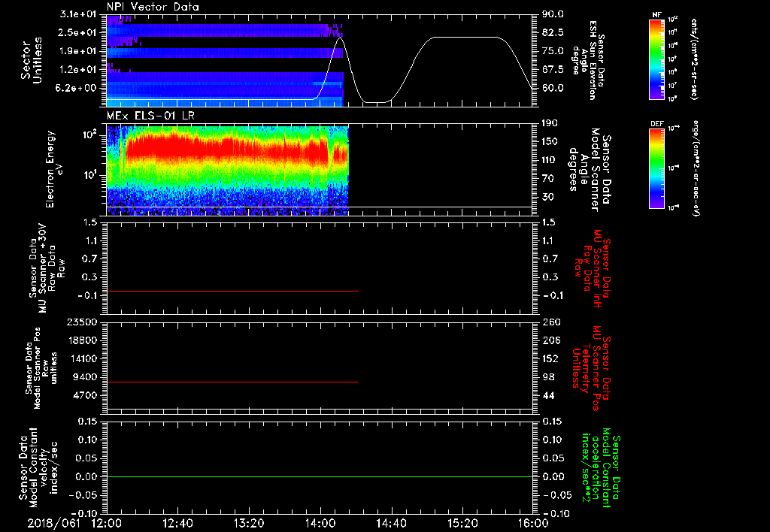770x532 pixels.
Task: Select the "NPI Vector Data" panel title
Action: point(153,7)
